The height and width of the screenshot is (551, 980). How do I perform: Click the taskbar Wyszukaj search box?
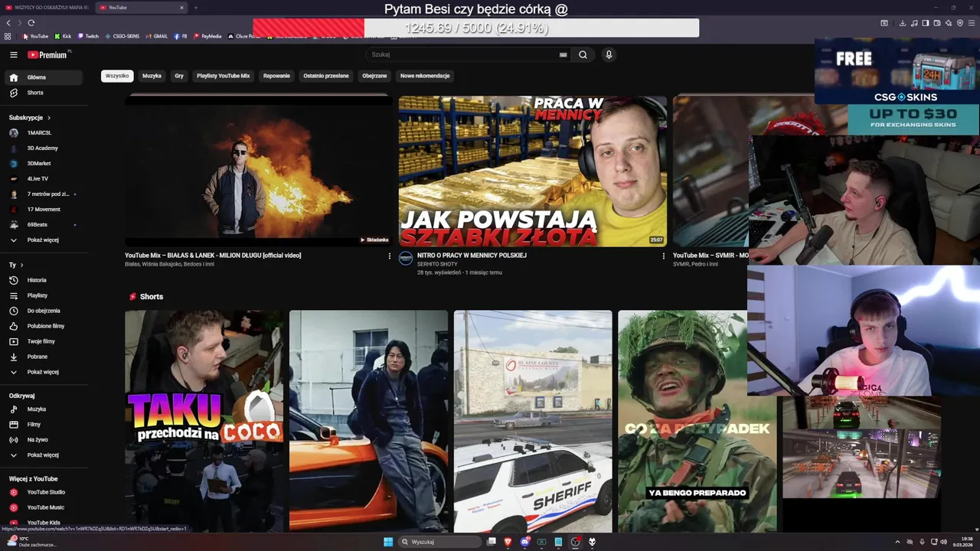pyautogui.click(x=440, y=542)
